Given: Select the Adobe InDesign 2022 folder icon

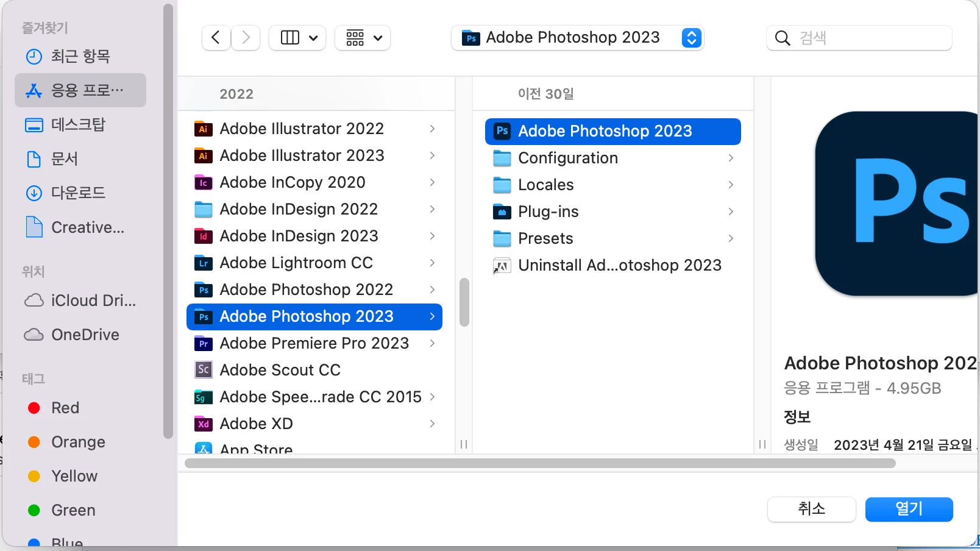Looking at the screenshot, I should [204, 209].
